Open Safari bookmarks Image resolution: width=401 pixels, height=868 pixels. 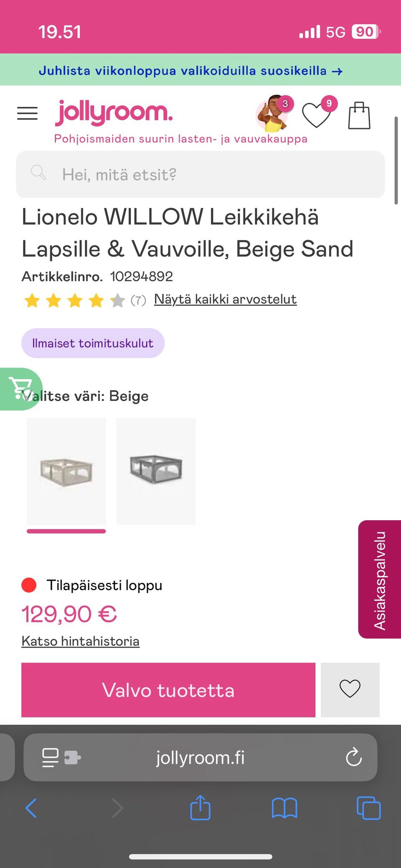pyautogui.click(x=284, y=808)
